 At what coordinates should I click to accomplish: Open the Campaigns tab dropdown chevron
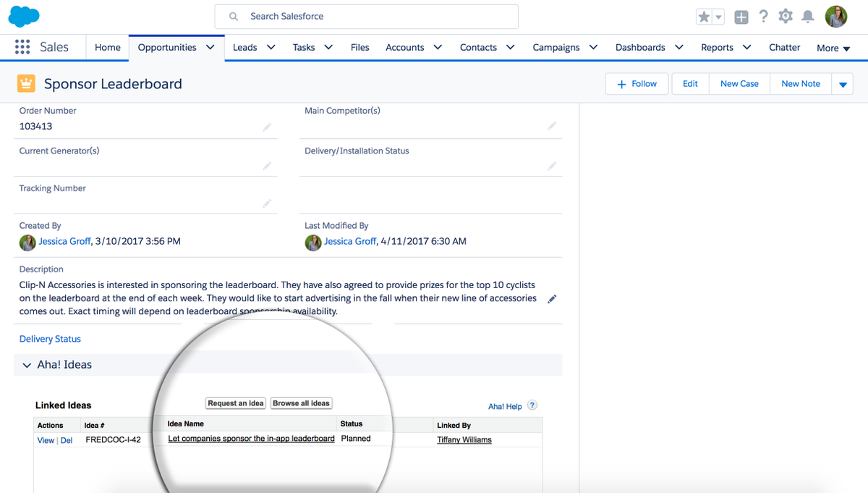click(x=593, y=47)
